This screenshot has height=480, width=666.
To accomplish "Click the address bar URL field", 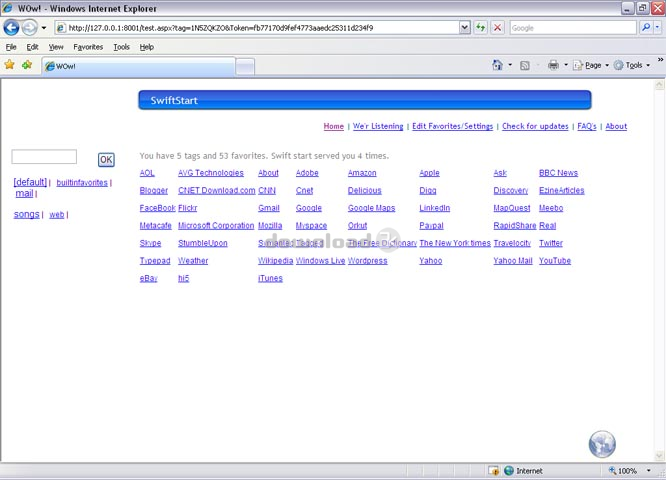I will pyautogui.click(x=257, y=28).
